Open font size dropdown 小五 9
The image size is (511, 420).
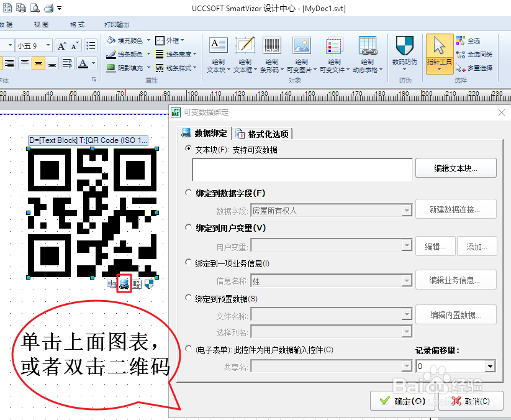tap(48, 45)
